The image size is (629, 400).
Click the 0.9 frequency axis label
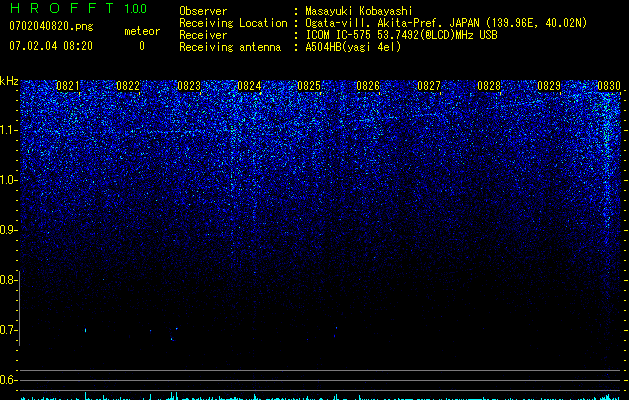tap(8, 230)
